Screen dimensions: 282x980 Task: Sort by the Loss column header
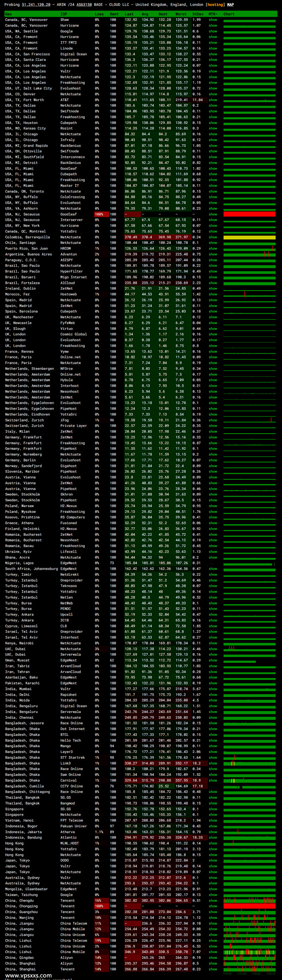[x=99, y=14]
